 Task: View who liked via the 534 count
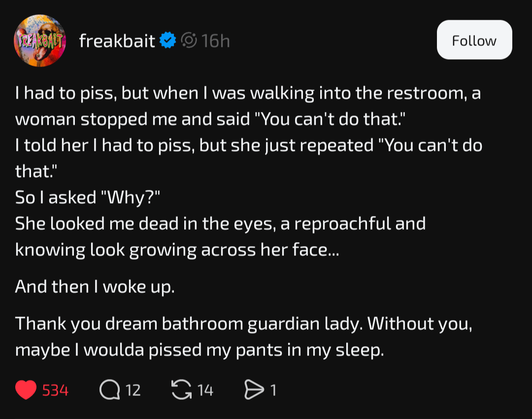click(x=55, y=390)
